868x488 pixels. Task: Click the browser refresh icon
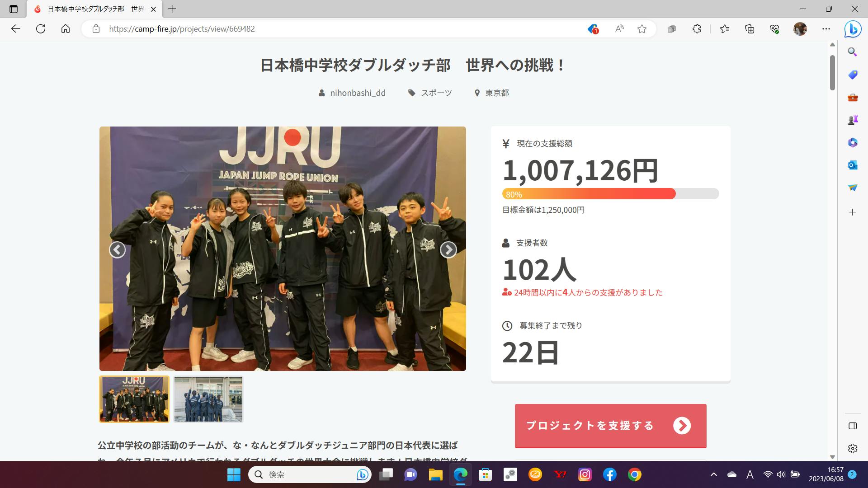point(41,29)
